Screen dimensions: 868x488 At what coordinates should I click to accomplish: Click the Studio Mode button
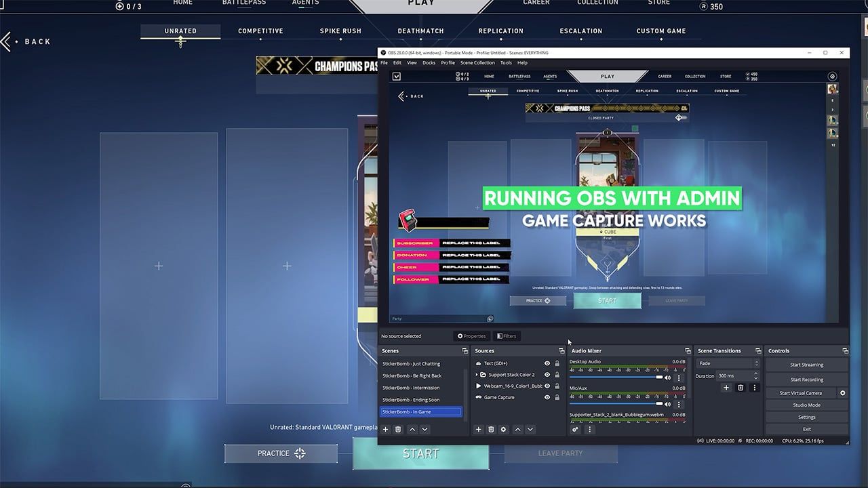(806, 405)
